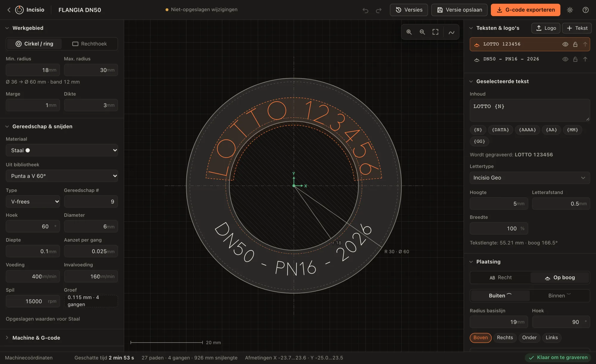Move the LOTTO 123456 layer up
The width and height of the screenshot is (596, 364).
pyautogui.click(x=585, y=44)
